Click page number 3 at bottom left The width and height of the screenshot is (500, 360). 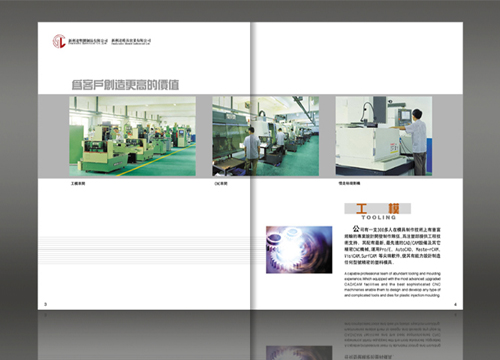tap(46, 304)
